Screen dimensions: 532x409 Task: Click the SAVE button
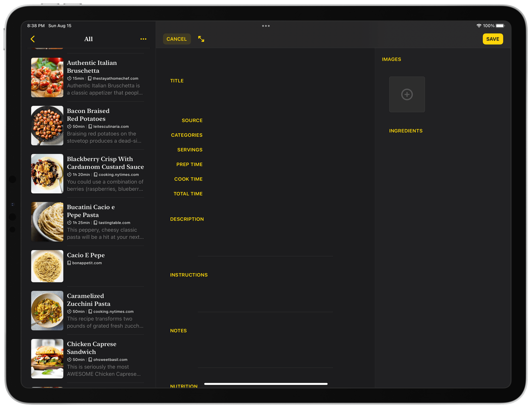[x=493, y=39]
